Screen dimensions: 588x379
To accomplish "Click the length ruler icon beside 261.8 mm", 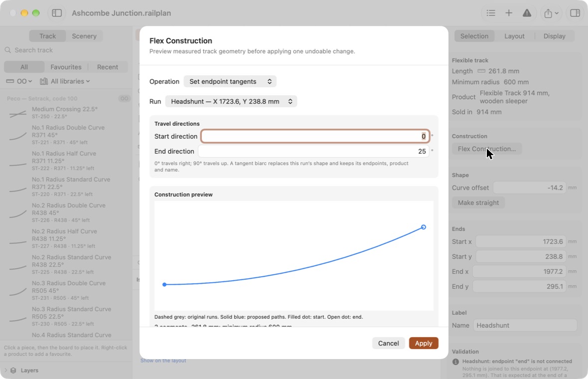I will (481, 71).
